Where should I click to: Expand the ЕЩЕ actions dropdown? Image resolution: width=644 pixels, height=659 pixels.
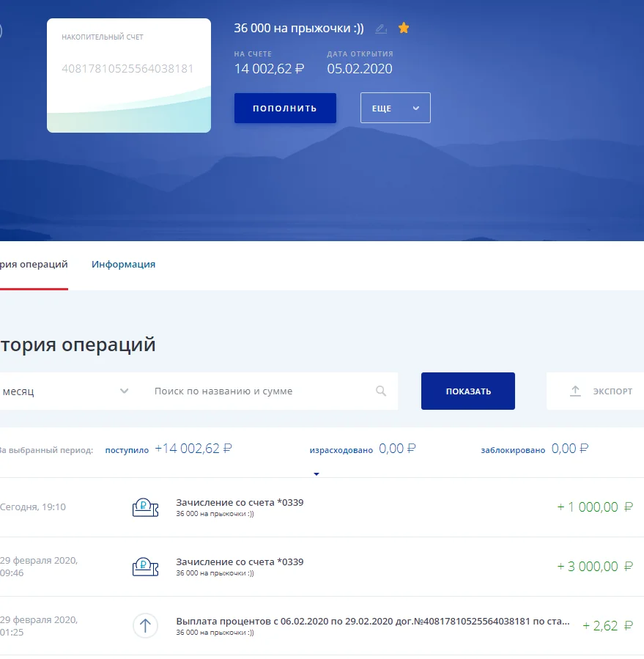[395, 107]
